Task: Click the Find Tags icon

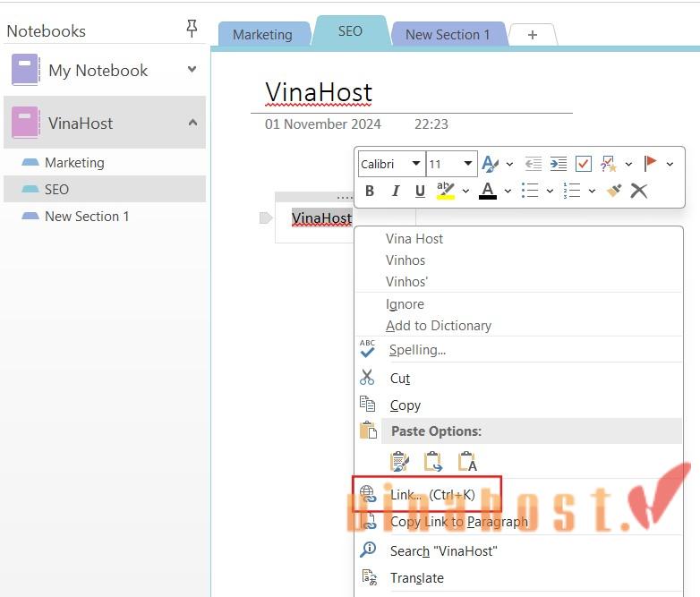Action: pyautogui.click(x=609, y=164)
